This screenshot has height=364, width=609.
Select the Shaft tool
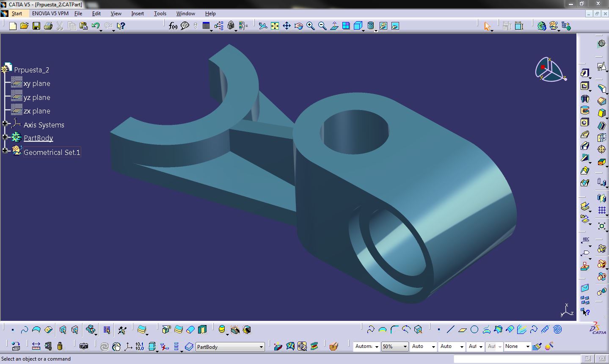(584, 98)
